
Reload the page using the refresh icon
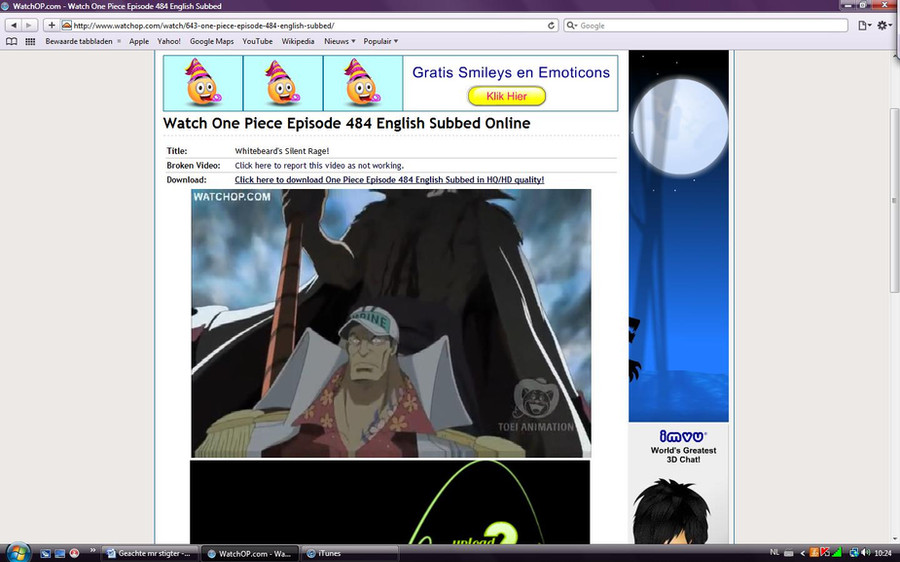[x=551, y=25]
